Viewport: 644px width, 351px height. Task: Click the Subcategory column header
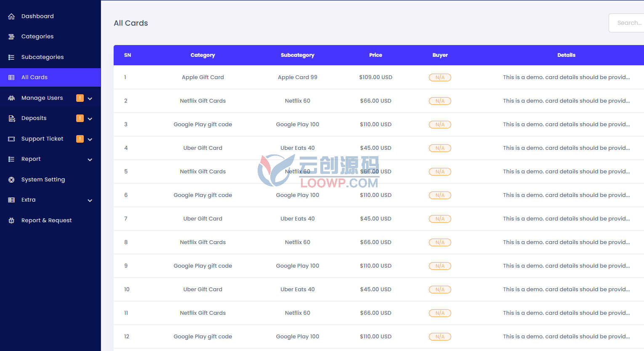[298, 55]
